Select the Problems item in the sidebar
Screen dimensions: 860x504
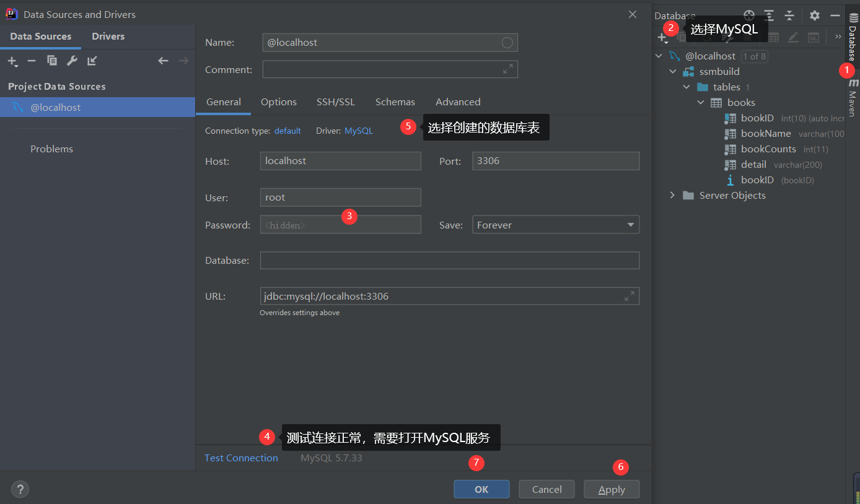point(51,149)
